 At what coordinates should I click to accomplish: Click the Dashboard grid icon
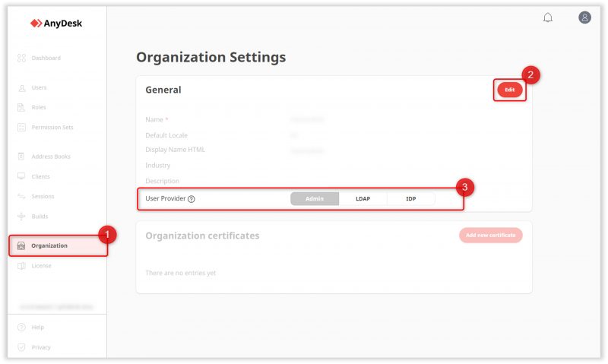(x=21, y=59)
